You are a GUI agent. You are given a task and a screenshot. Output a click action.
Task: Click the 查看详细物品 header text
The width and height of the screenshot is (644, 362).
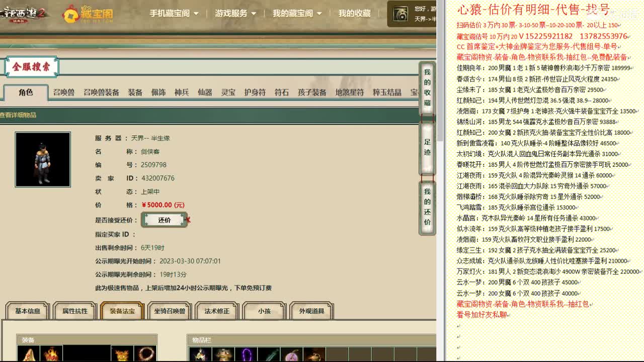click(x=18, y=115)
